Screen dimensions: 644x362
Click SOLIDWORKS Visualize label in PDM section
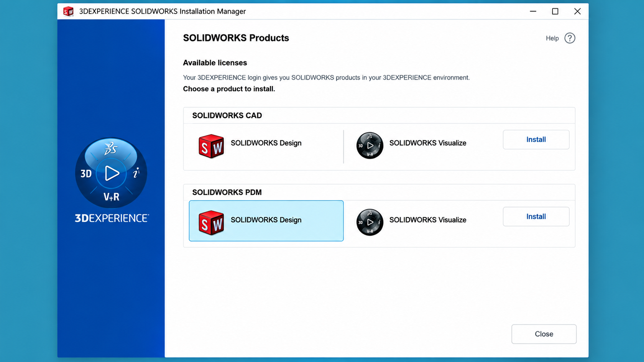[428, 220]
